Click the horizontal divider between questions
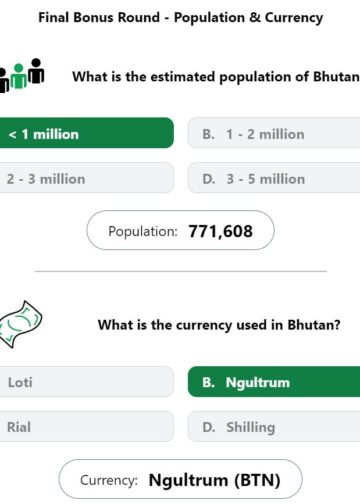 (x=181, y=271)
